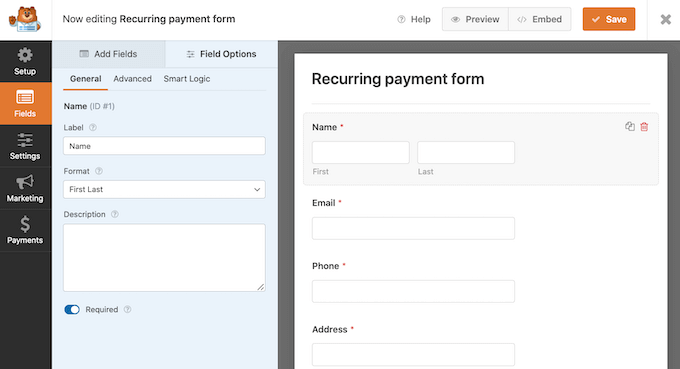Click the Save button
Viewport: 680px width, 369px height.
click(609, 19)
